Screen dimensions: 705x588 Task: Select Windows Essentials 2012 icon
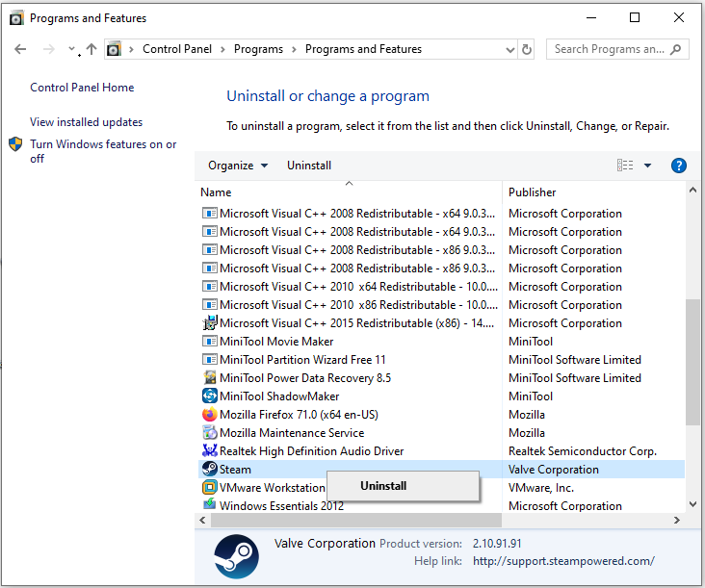[x=210, y=505]
